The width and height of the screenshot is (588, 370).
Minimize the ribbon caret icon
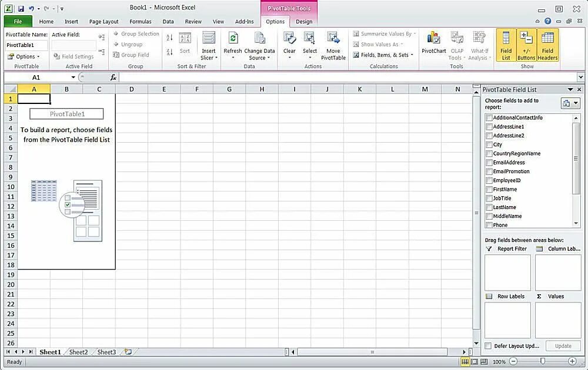537,22
